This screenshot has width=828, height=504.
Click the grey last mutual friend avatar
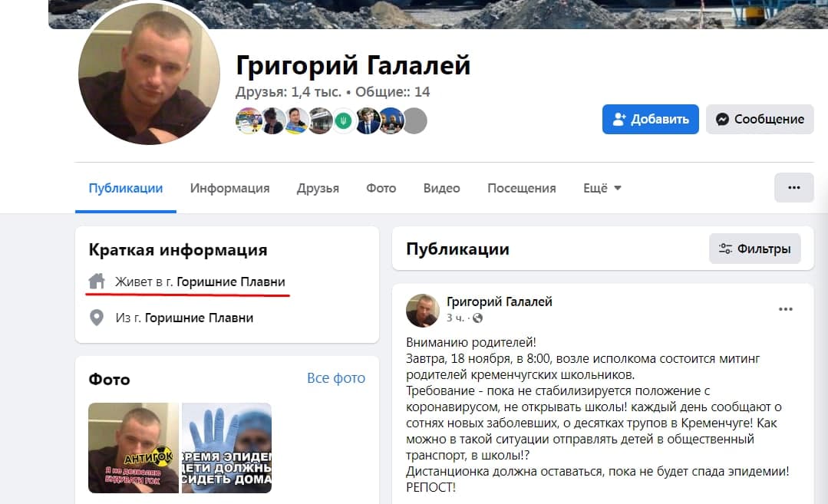pyautogui.click(x=415, y=120)
